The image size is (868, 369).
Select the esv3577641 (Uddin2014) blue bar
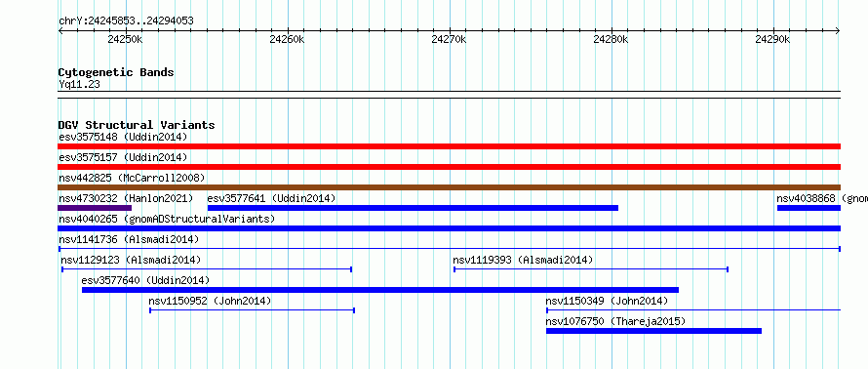tap(413, 208)
